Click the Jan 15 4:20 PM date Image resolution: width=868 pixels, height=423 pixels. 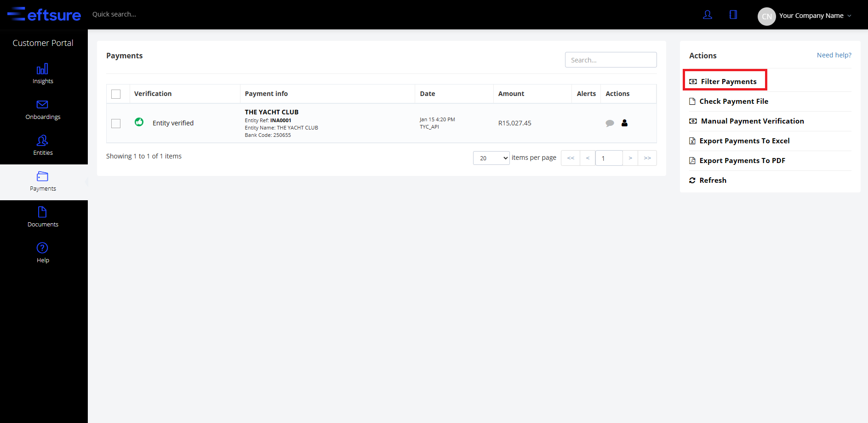(x=437, y=119)
